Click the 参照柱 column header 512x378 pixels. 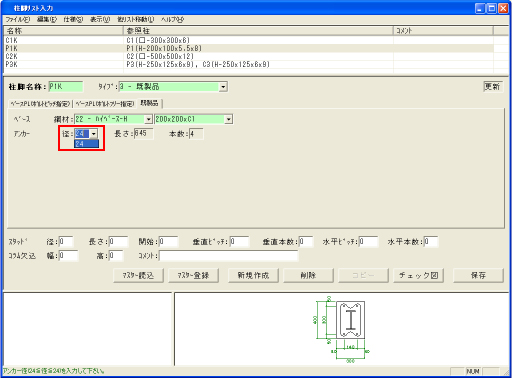(x=258, y=31)
